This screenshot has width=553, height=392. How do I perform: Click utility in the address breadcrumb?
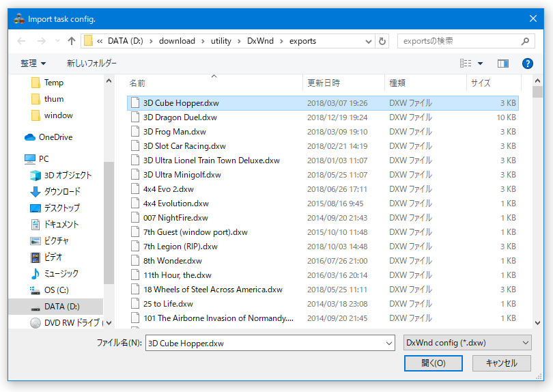click(221, 41)
